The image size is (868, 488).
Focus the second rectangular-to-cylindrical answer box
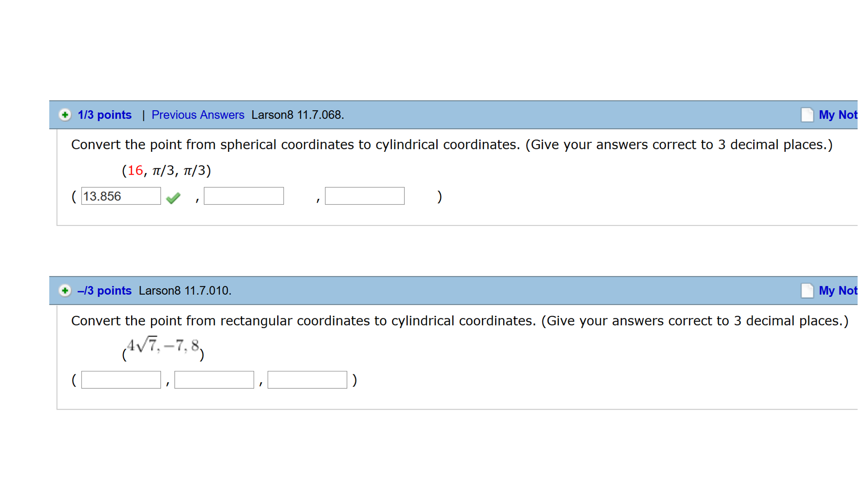click(214, 380)
